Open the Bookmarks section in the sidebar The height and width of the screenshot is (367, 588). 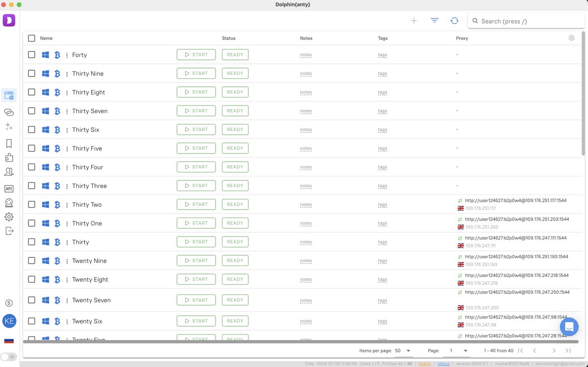(9, 143)
